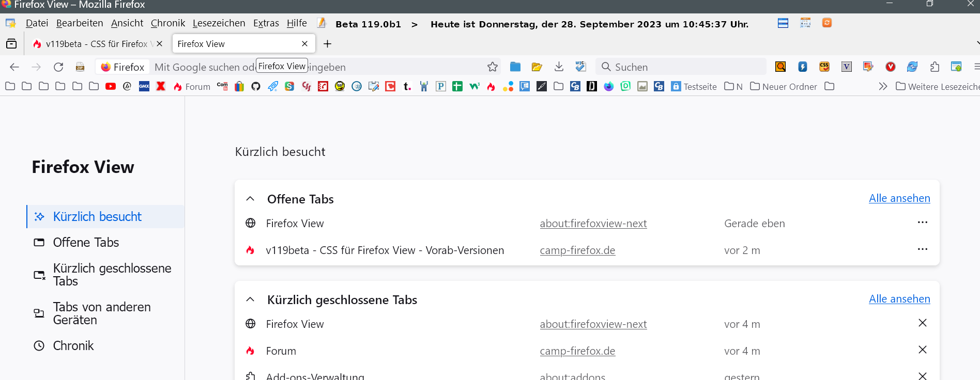The height and width of the screenshot is (380, 980).
Task: Open the GitHub bookmark icon
Action: (x=256, y=86)
